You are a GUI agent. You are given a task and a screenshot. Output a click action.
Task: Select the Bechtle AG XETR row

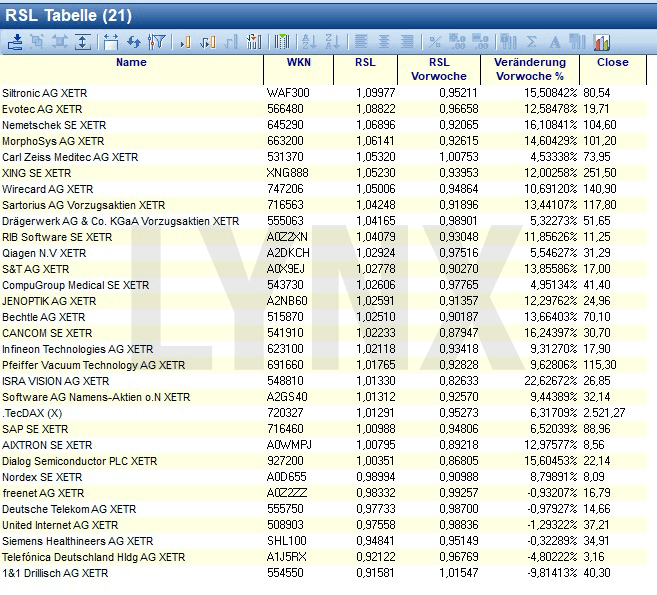[323, 317]
